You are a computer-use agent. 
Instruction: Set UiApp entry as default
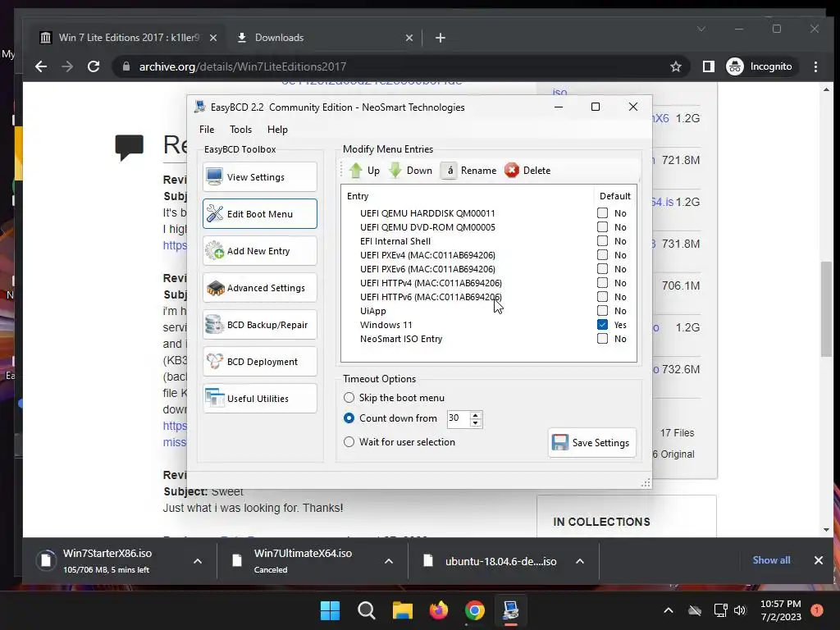(603, 311)
